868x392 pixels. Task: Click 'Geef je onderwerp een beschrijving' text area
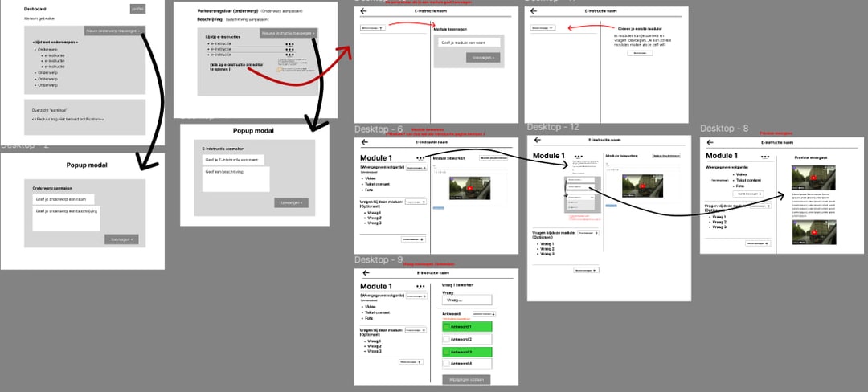tap(67, 219)
